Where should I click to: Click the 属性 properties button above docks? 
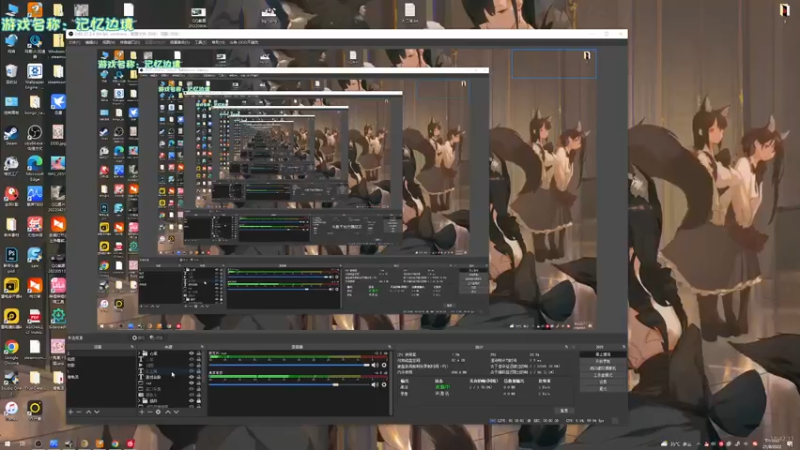pos(138,338)
